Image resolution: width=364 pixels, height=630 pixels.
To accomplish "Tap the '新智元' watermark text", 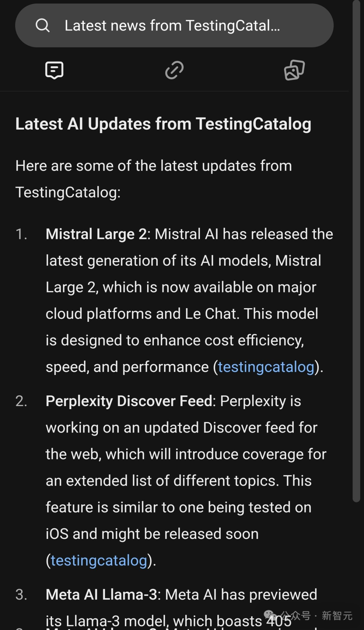I will 337,615.
